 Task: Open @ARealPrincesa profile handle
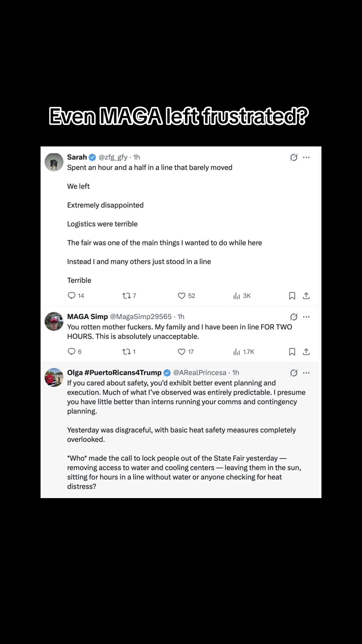point(200,373)
